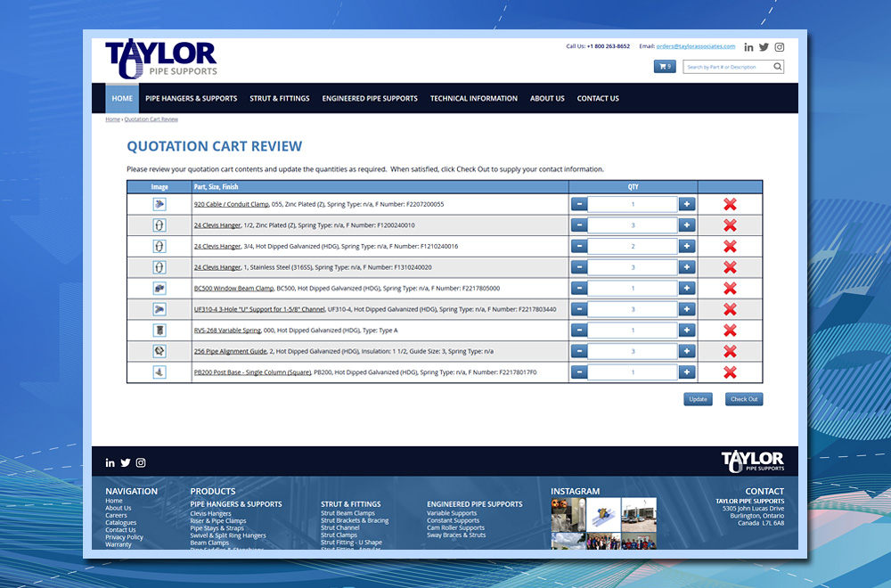Open the Pipe Hangers & Supports menu

tap(192, 99)
